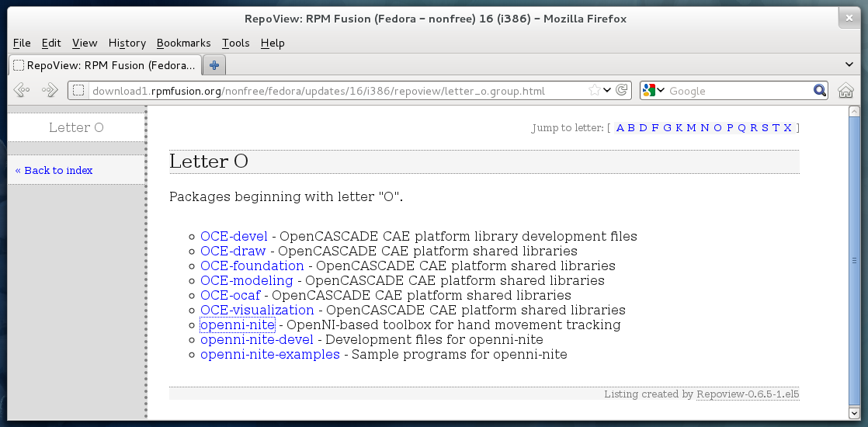Jump to letter B
The height and width of the screenshot is (427, 868).
click(631, 128)
